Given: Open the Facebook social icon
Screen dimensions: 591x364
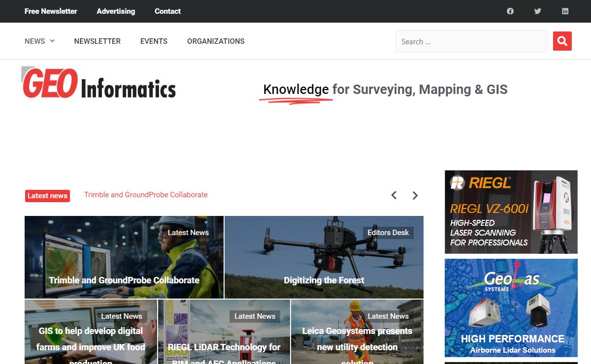Looking at the screenshot, I should point(510,11).
